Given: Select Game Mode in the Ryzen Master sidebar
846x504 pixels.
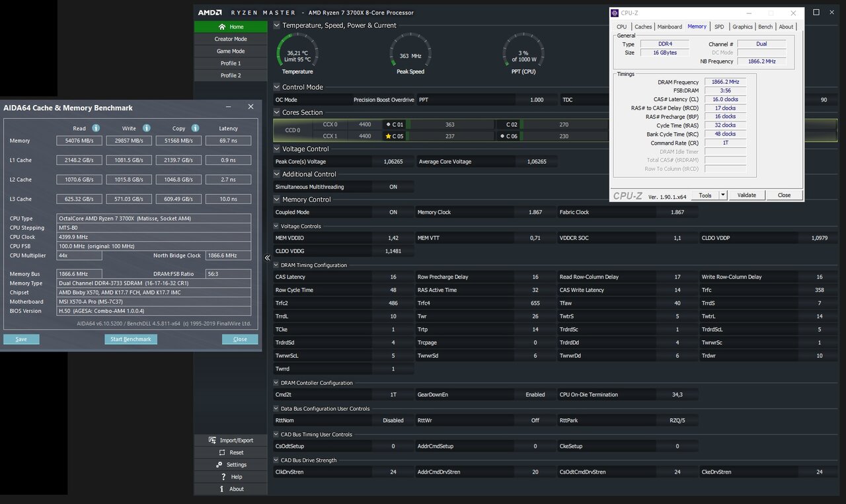Looking at the screenshot, I should (230, 51).
